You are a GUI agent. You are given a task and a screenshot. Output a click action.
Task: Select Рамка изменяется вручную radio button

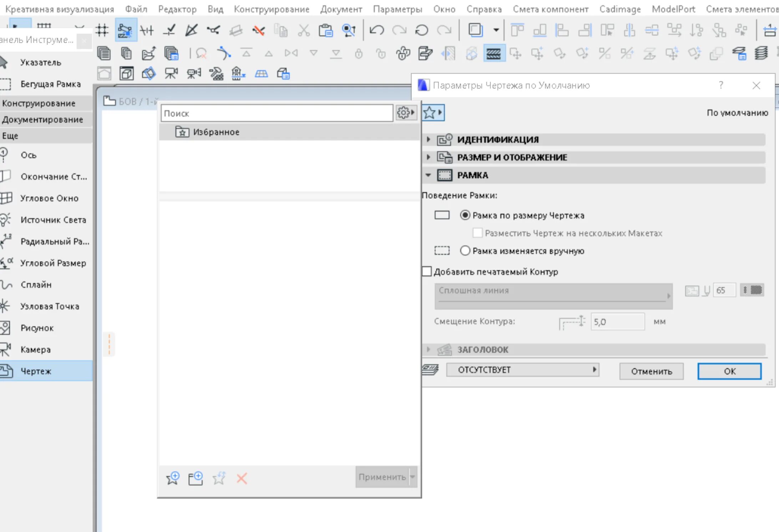click(x=465, y=251)
